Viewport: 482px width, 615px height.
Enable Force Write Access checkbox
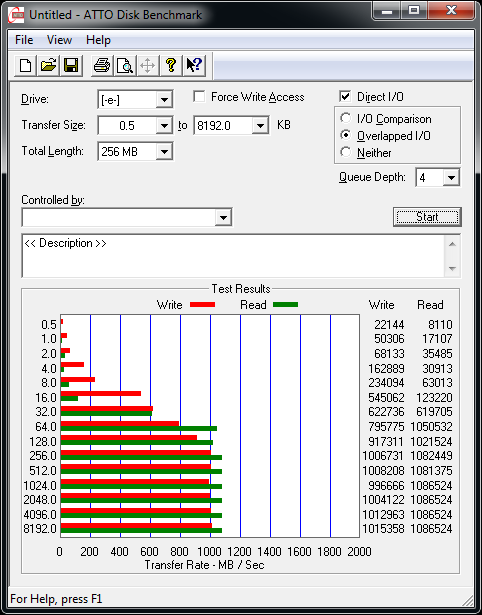coord(199,96)
